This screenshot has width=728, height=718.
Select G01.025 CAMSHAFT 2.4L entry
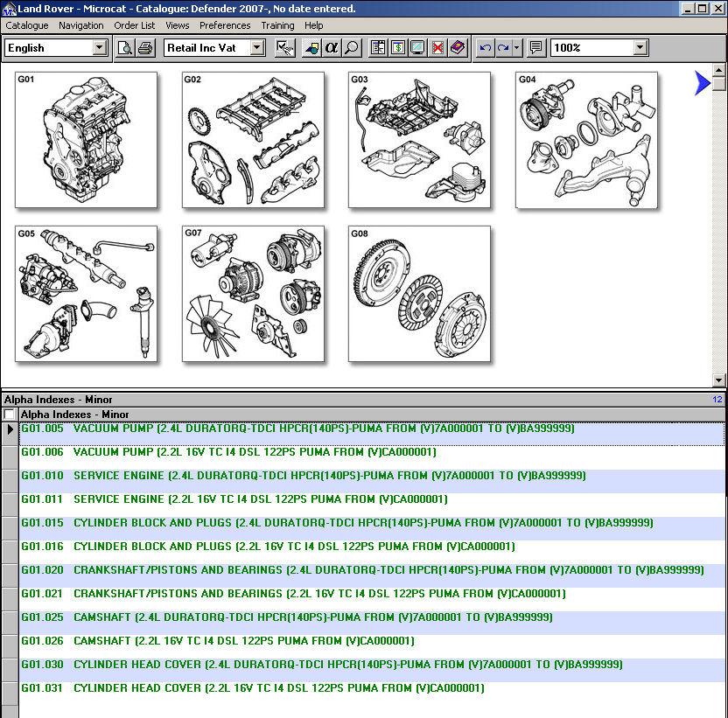click(286, 617)
